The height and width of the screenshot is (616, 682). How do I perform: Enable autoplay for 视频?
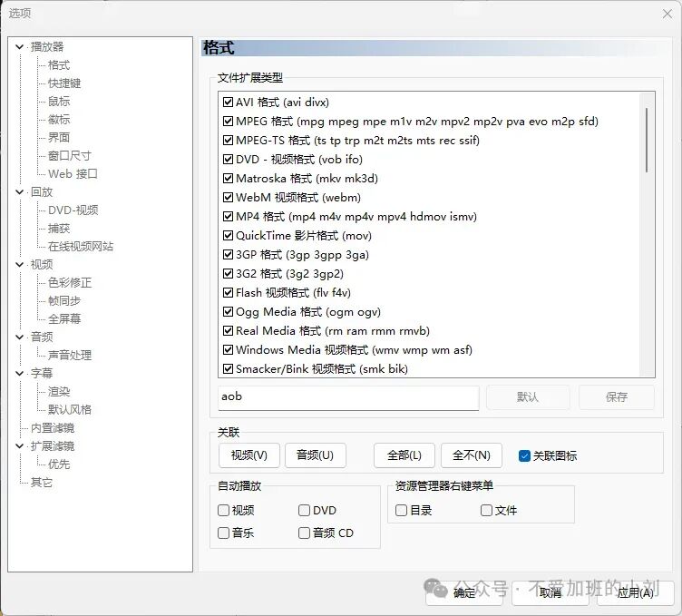pos(224,510)
